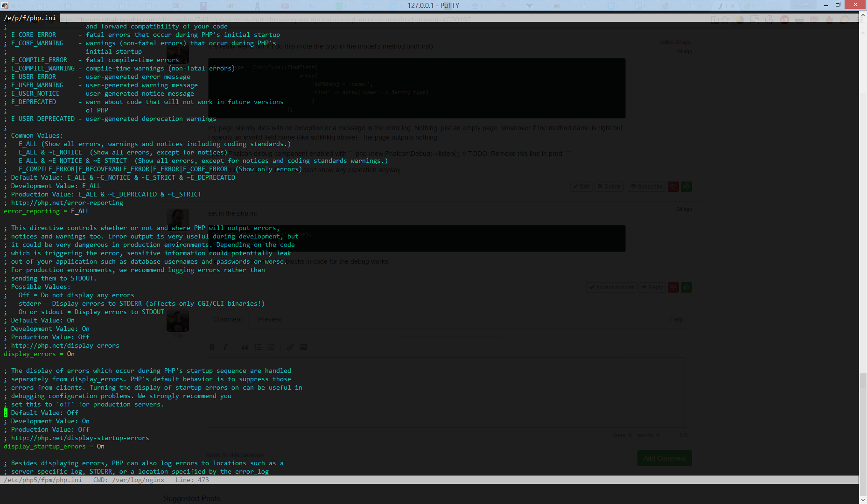The height and width of the screenshot is (504, 867).
Task: Edit the original post
Action: [581, 186]
